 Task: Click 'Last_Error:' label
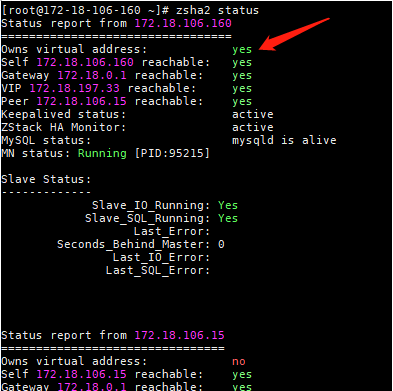pos(172,231)
